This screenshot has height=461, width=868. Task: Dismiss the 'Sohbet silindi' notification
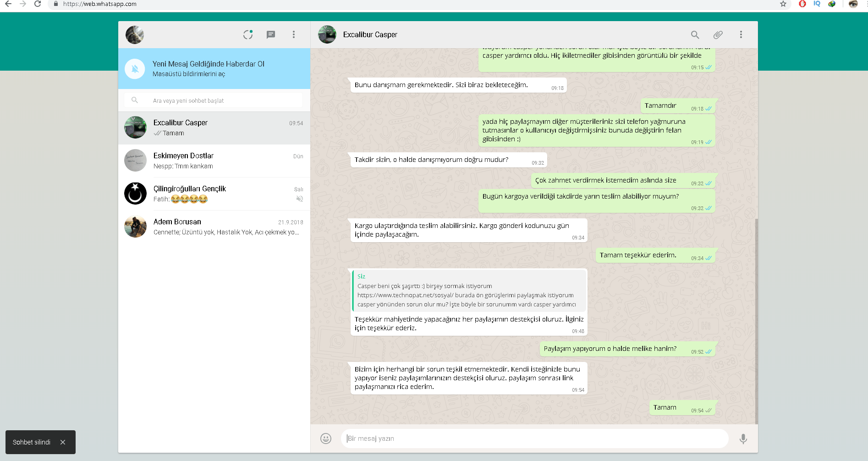pyautogui.click(x=63, y=442)
